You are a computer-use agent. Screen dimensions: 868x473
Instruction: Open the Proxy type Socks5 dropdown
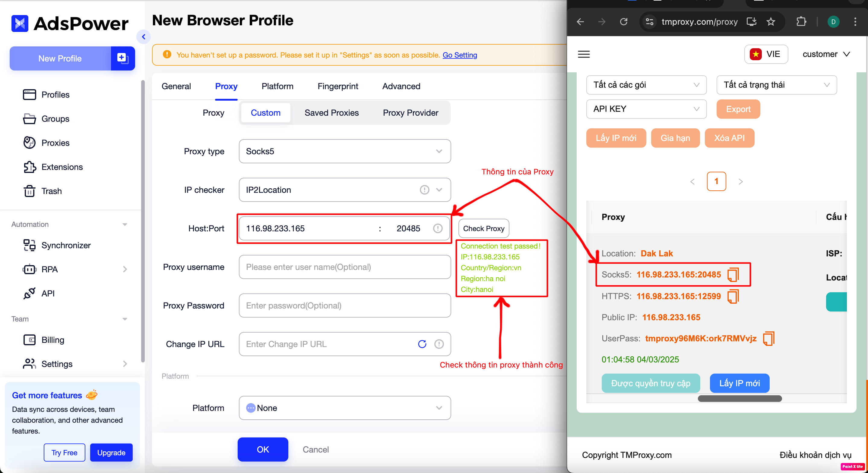coord(344,152)
